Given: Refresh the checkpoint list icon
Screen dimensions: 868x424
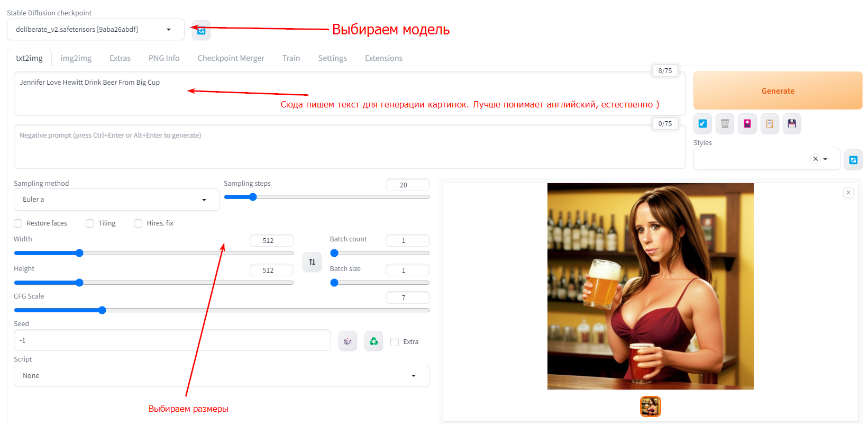Looking at the screenshot, I should tap(201, 30).
